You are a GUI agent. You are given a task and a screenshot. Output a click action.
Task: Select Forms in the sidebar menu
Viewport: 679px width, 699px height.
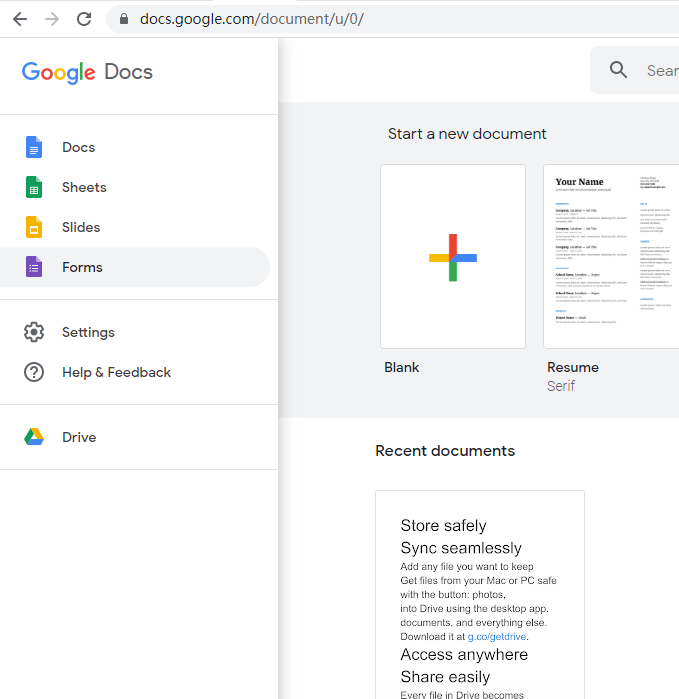point(135,267)
